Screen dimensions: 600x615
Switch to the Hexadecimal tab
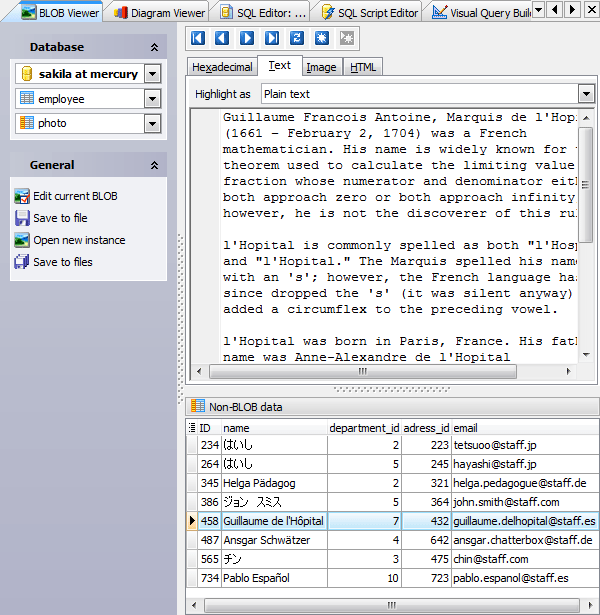(x=222, y=67)
